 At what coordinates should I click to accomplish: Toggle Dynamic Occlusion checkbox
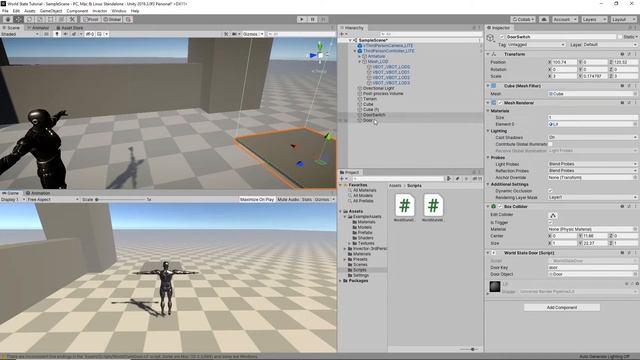click(550, 191)
